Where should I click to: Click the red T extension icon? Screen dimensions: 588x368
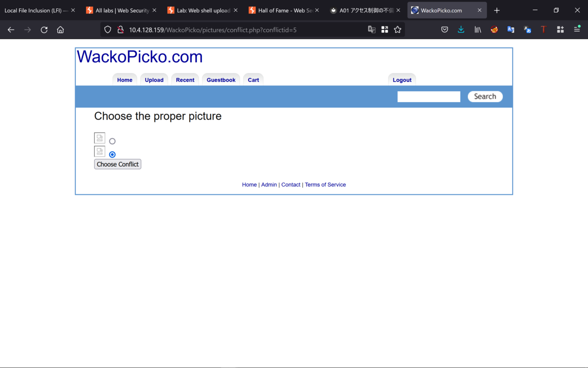click(x=543, y=30)
